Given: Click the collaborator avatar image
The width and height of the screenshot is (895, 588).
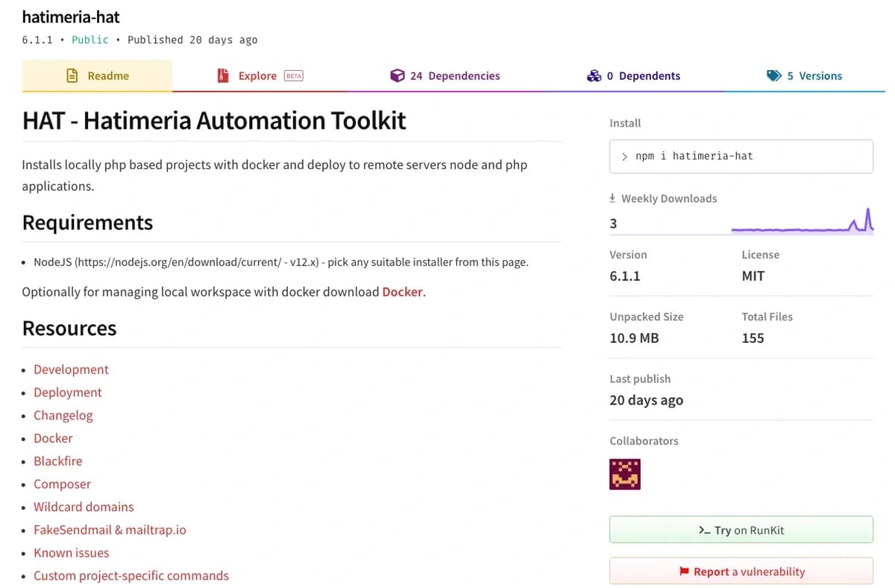Looking at the screenshot, I should (x=625, y=474).
